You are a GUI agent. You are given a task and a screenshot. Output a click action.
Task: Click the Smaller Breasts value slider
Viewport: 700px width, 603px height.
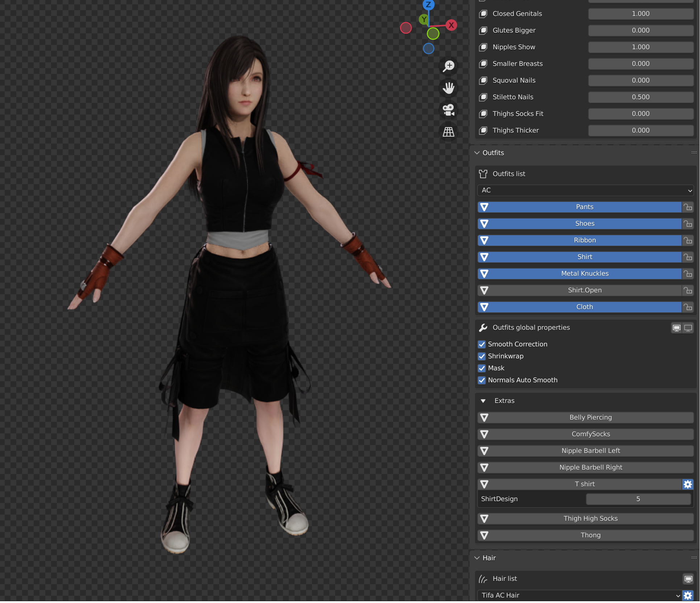641,64
